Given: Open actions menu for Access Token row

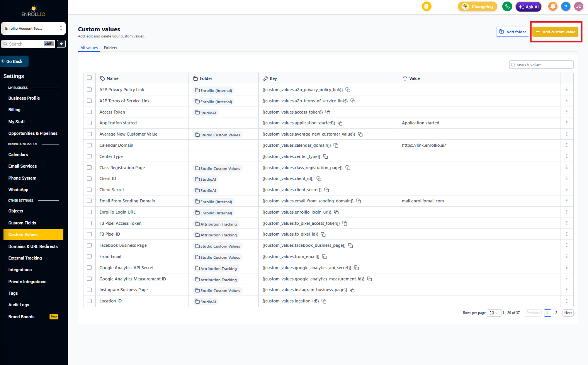Looking at the screenshot, I should tap(567, 112).
